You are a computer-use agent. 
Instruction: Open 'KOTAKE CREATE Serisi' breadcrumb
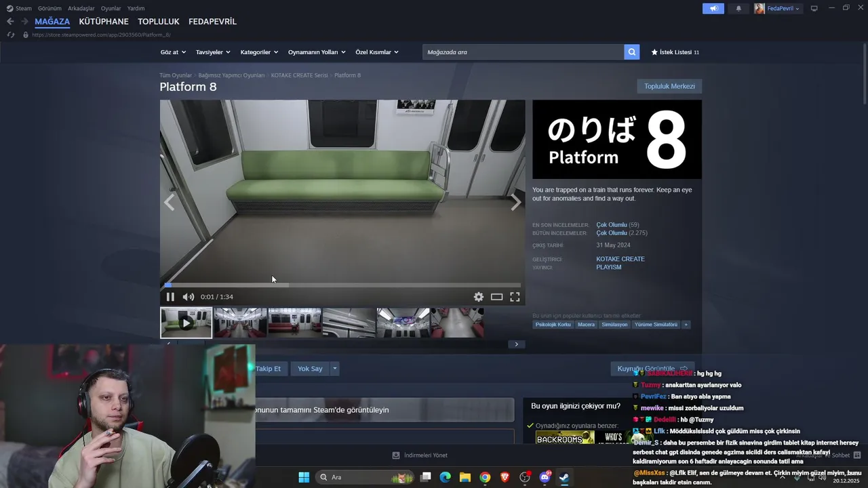click(x=299, y=75)
